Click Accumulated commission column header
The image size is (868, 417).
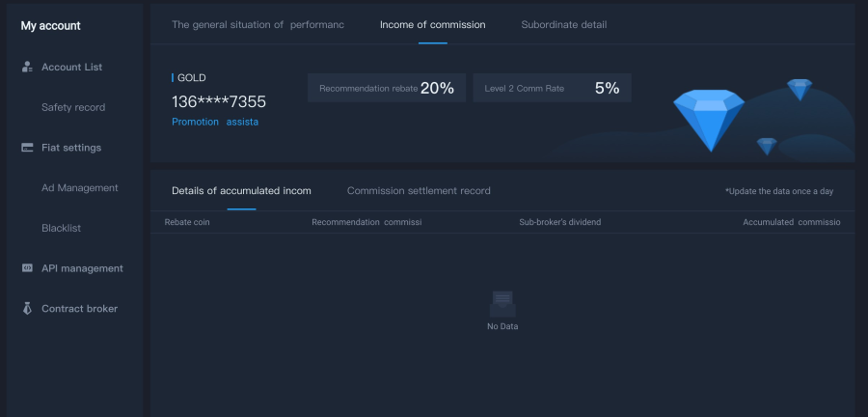[792, 222]
